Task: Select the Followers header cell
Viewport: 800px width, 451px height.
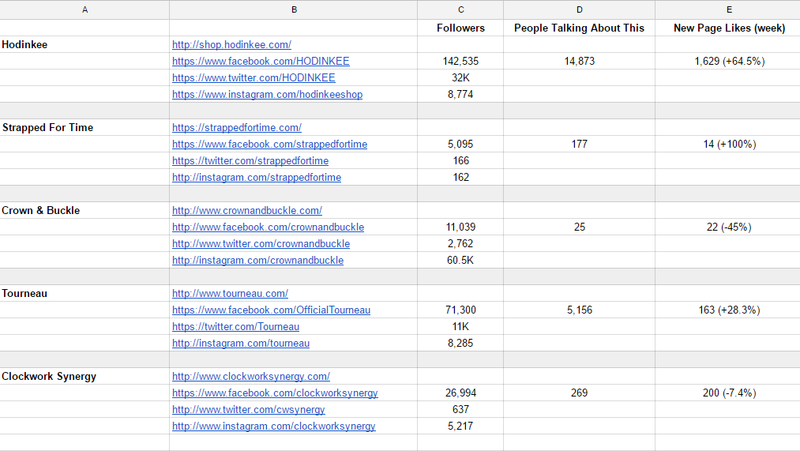Action: click(461, 28)
